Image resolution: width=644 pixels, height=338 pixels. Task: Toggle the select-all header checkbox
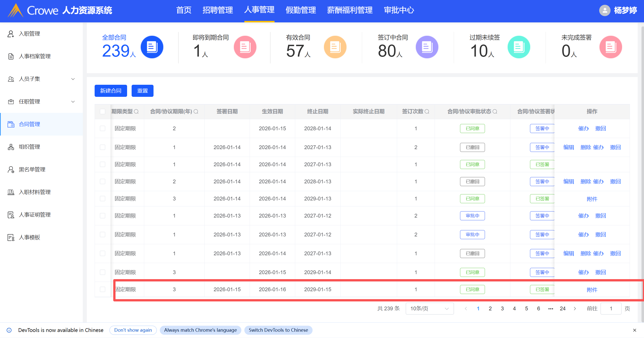102,111
